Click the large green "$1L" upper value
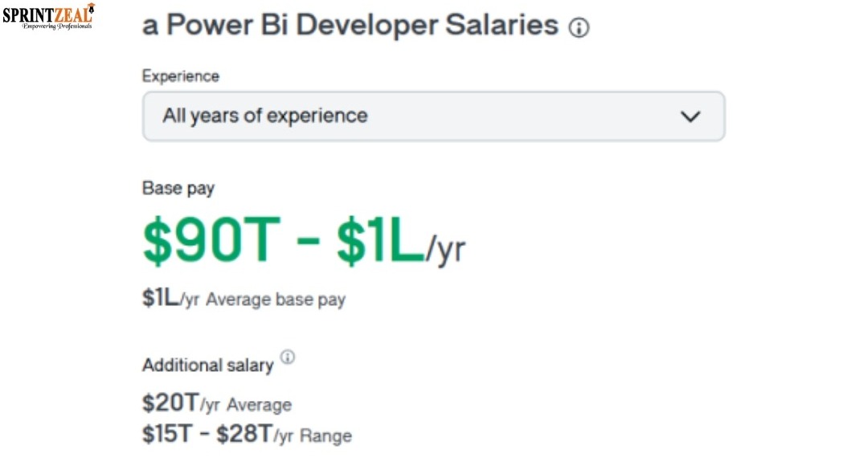The image size is (868, 466). tap(380, 241)
